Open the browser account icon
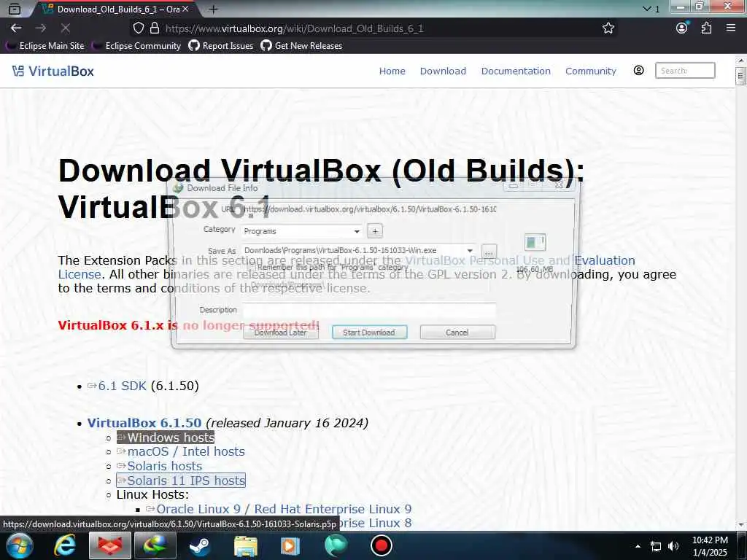This screenshot has height=560, width=747. coord(682,28)
